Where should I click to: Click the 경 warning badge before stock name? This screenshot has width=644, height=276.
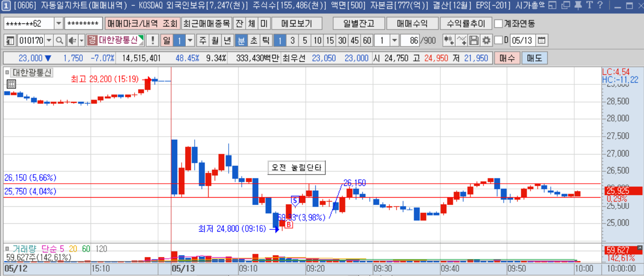pos(91,41)
